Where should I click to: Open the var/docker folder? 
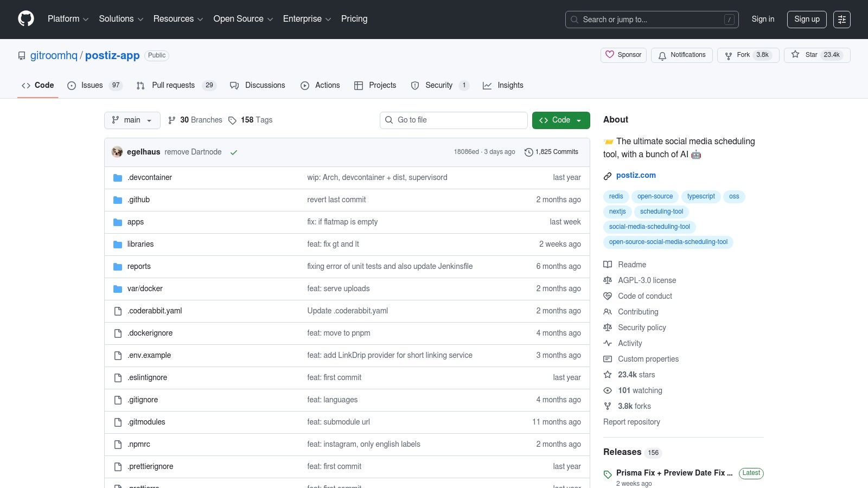(145, 289)
